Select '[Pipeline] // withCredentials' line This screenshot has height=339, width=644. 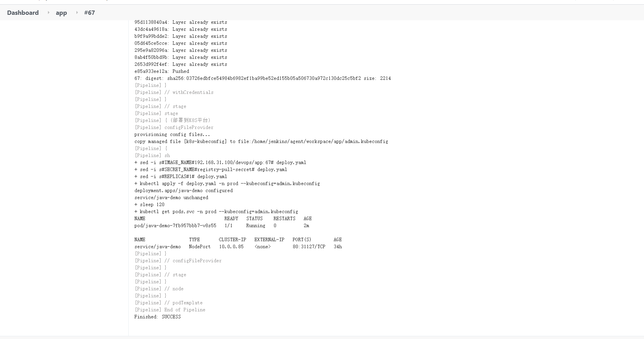(x=174, y=92)
